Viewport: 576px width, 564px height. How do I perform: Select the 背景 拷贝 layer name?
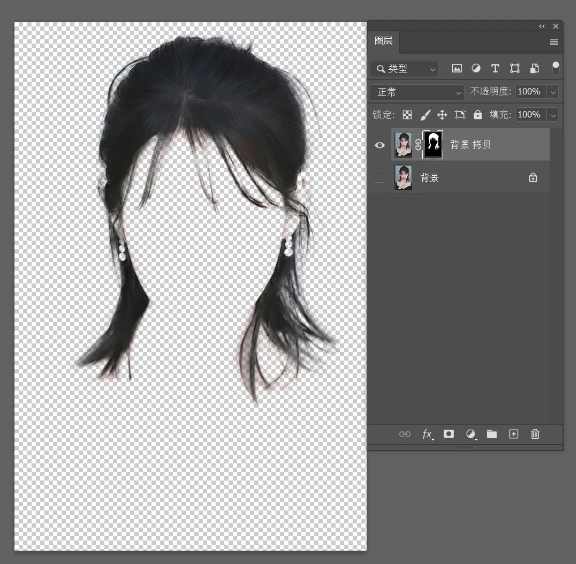pos(471,145)
